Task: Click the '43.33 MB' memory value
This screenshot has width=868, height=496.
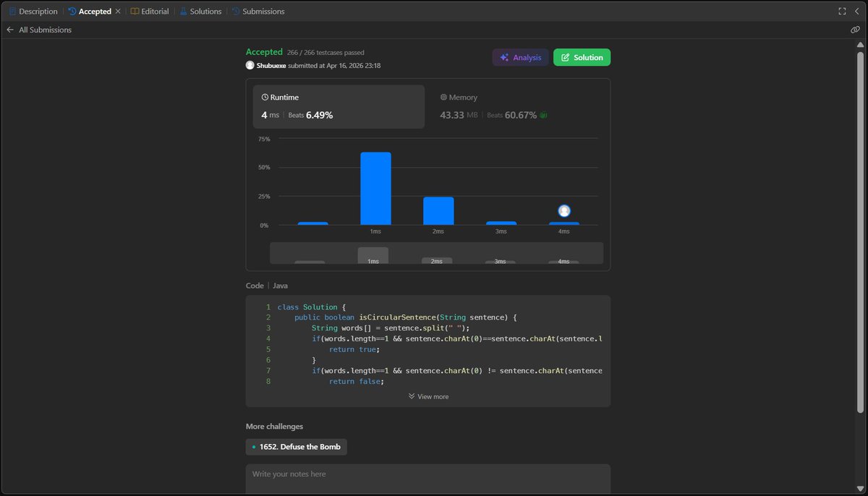Action: 461,115
